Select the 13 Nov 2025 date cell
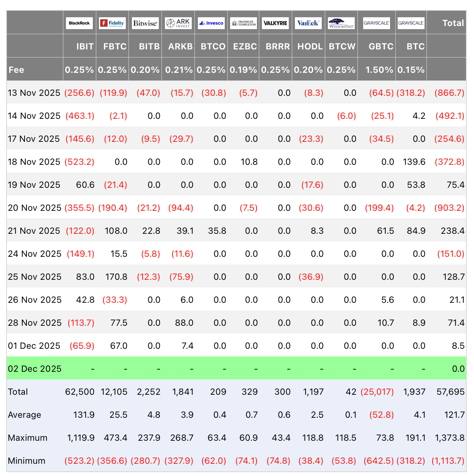This screenshot has width=474, height=476. coord(34,93)
